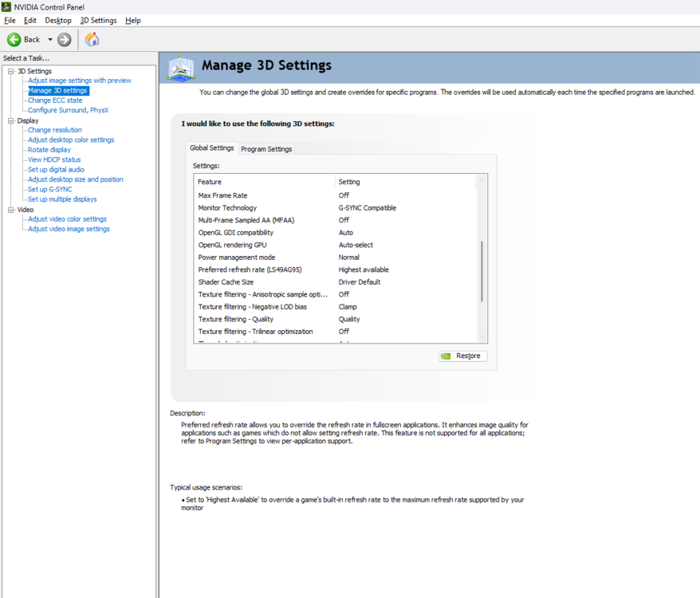Select OpenGL rendering GPU row
The image size is (700, 598).
(x=337, y=246)
